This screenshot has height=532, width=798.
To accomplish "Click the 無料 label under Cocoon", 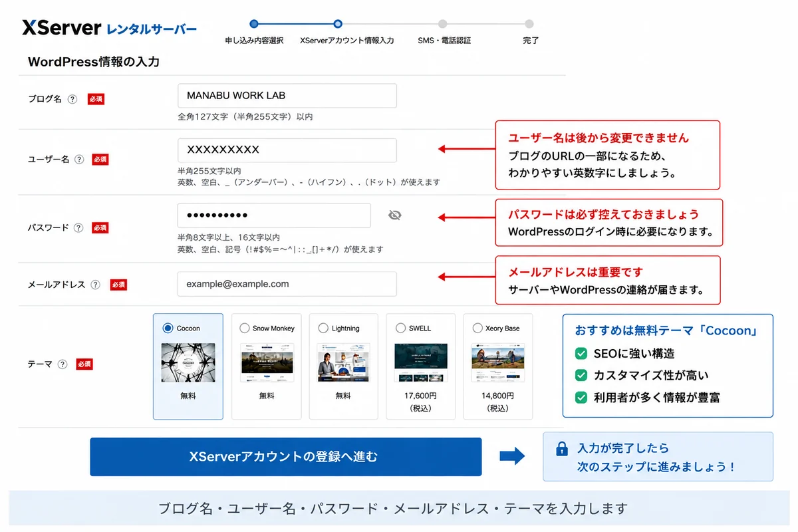I will pos(188,396).
